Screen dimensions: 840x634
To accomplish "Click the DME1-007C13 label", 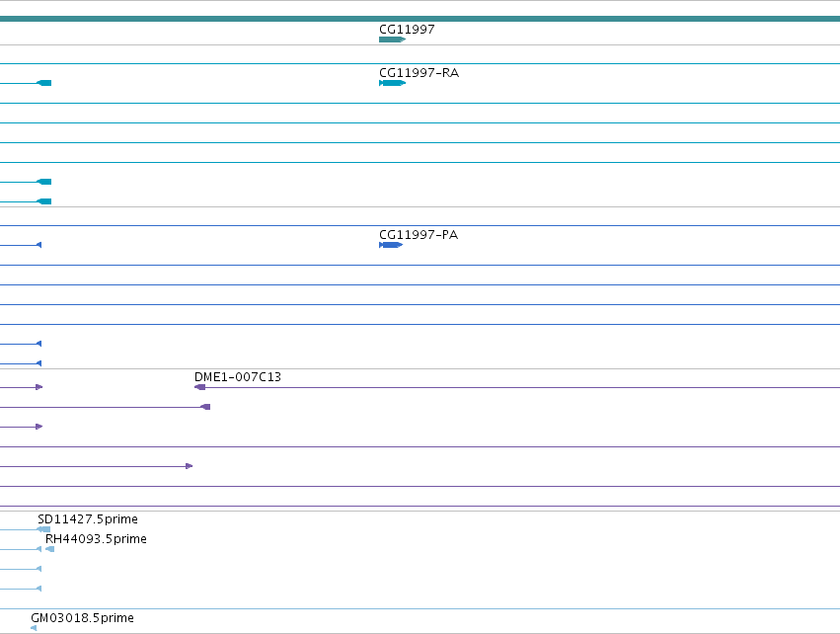I will [237, 377].
